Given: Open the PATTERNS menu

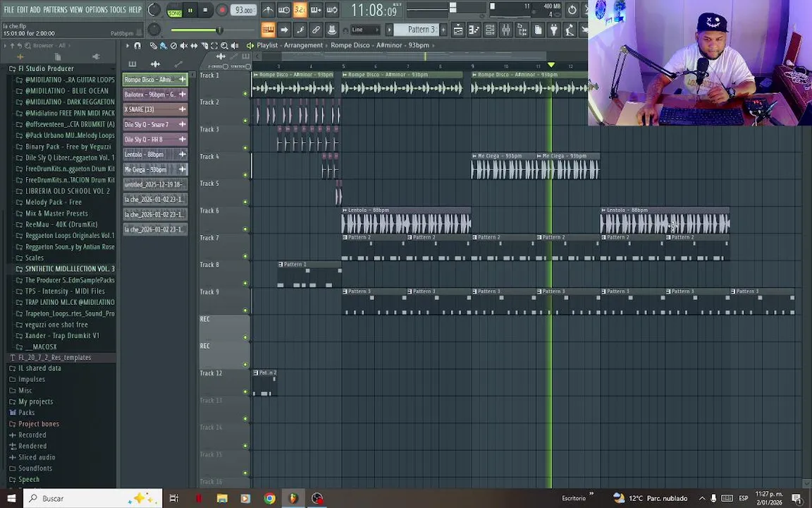Looking at the screenshot, I should [55, 10].
